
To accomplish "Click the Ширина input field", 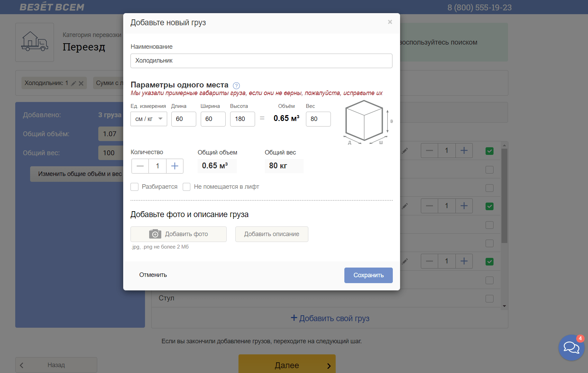I will [213, 119].
